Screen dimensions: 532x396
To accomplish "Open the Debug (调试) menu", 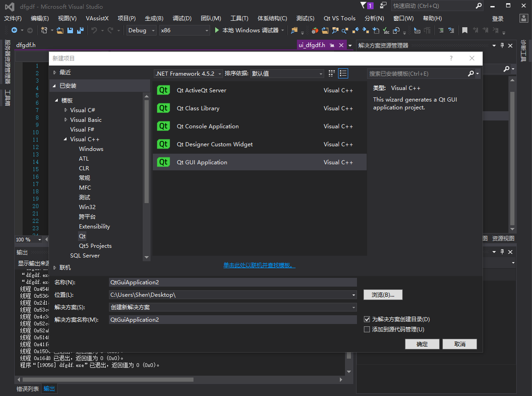I will [x=182, y=18].
